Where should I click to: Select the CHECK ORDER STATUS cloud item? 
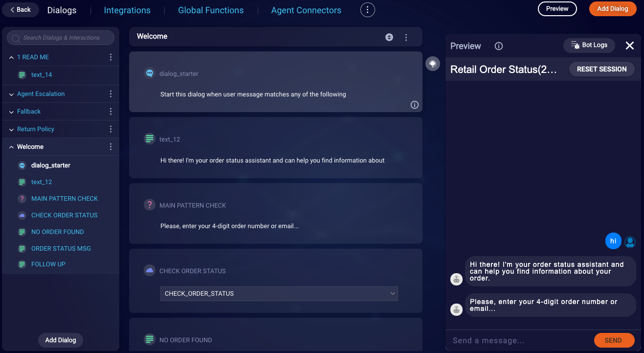coord(65,215)
